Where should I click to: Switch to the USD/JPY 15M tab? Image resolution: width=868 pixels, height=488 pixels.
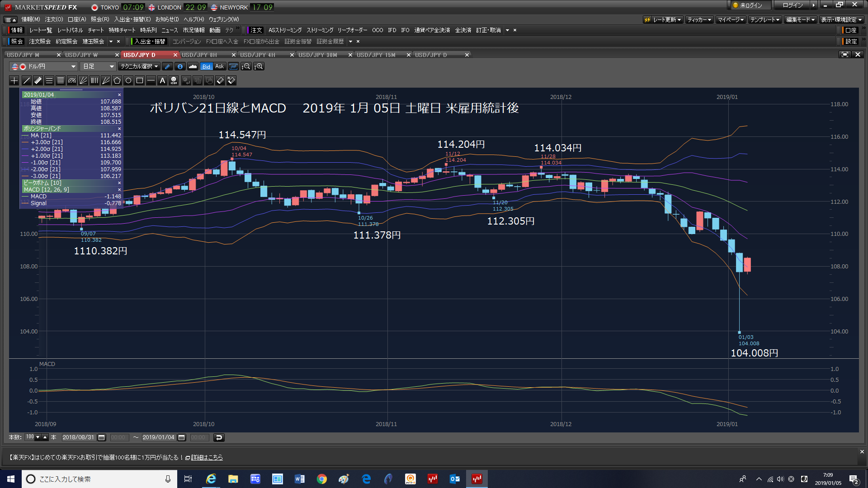[x=376, y=55]
